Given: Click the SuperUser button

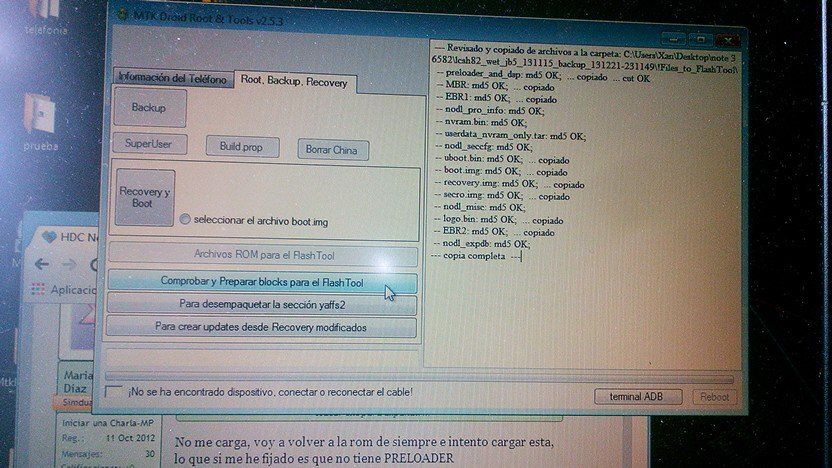Looking at the screenshot, I should point(149,144).
